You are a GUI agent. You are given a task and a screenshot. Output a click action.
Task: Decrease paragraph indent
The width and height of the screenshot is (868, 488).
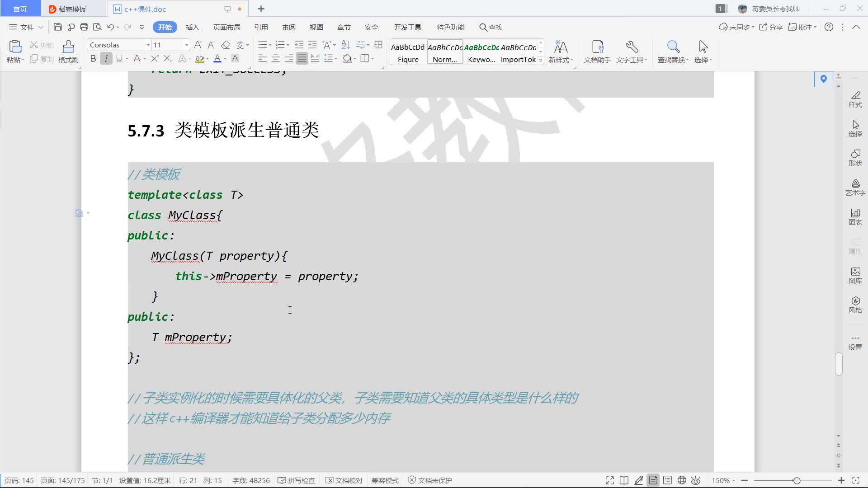pos(299,45)
